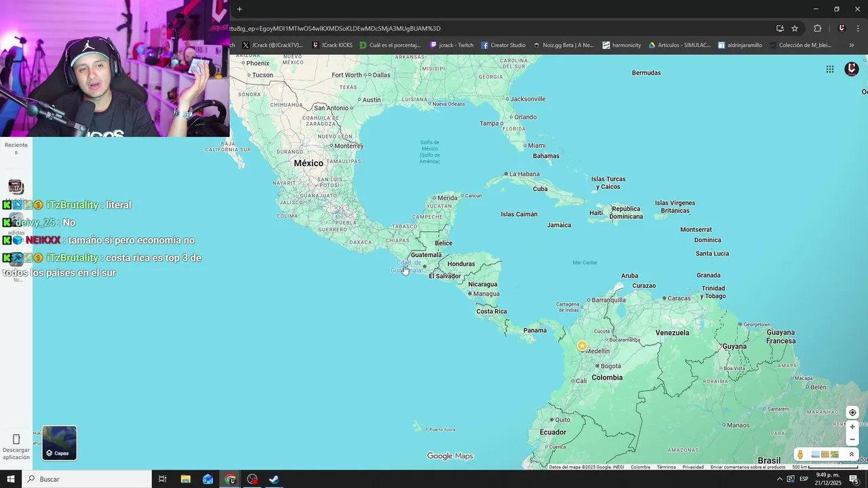Expand the imagery strip with double chevron

tap(852, 455)
